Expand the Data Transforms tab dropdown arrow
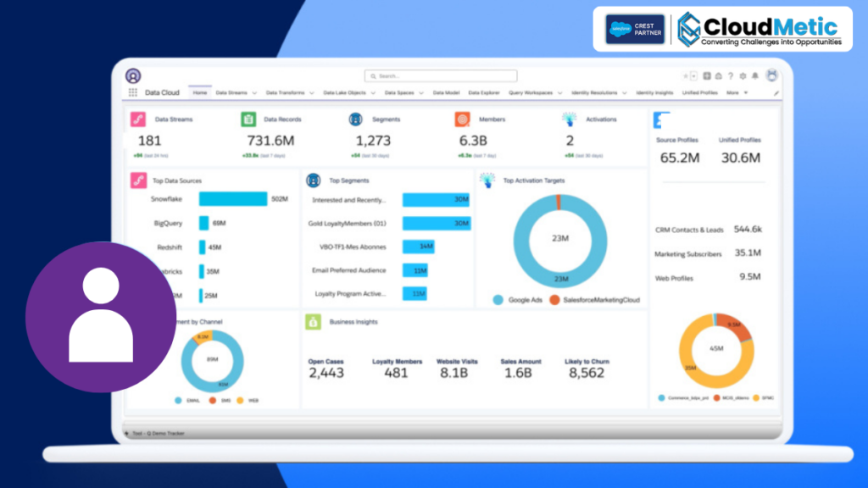 coord(312,93)
